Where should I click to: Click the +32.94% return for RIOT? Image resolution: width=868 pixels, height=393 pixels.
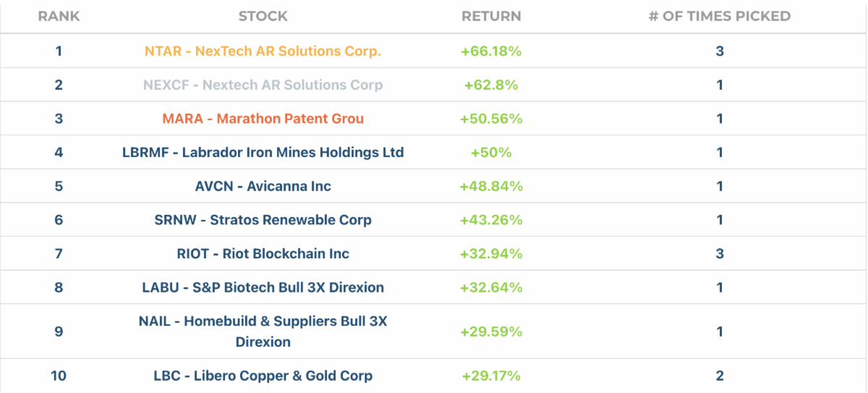click(491, 253)
